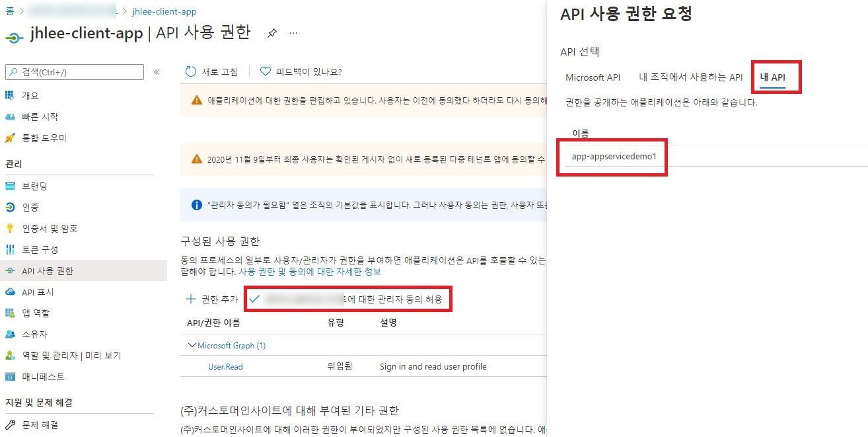The height and width of the screenshot is (437, 868).
Task: Collapse the sidebar with double chevron
Action: pos(157,72)
